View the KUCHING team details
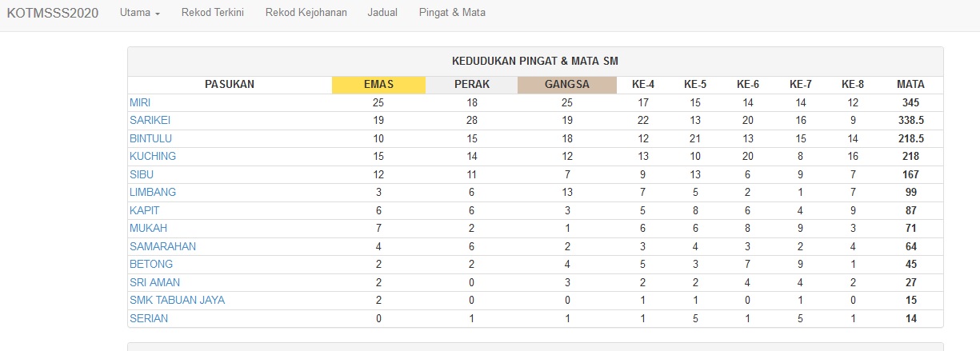The width and height of the screenshot is (980, 351). pos(153,156)
